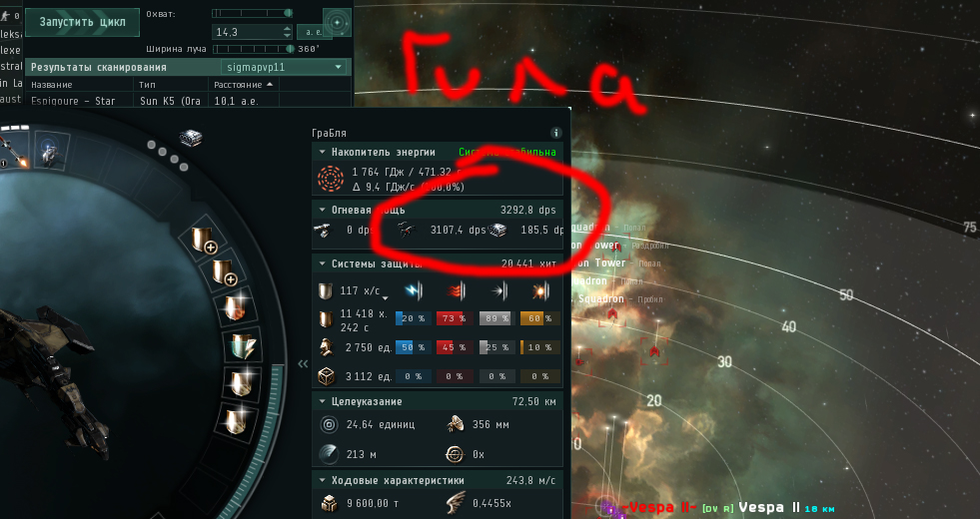Viewport: 980px width, 519px height.
Task: Click the top shield extender module slot
Action: click(x=203, y=241)
